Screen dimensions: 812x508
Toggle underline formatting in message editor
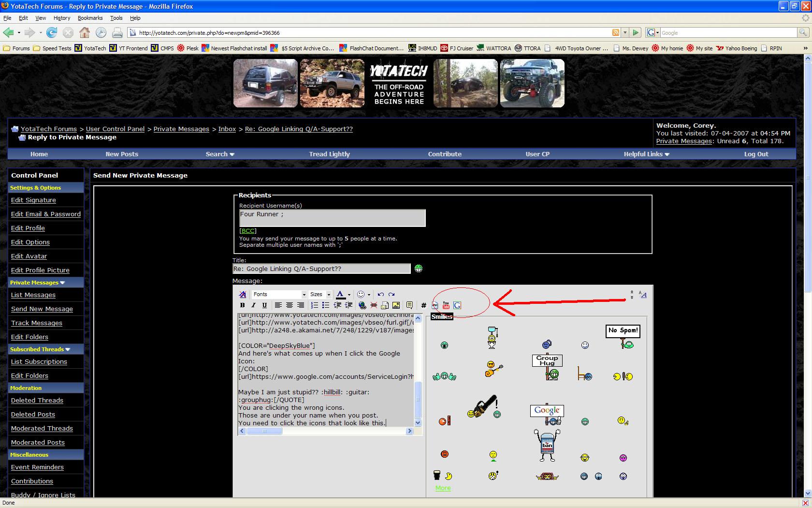264,305
